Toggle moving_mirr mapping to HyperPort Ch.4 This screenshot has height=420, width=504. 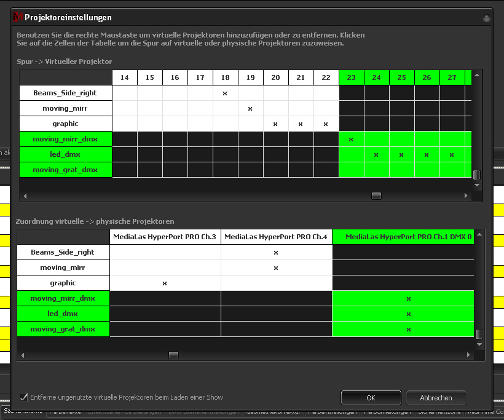coord(277,268)
